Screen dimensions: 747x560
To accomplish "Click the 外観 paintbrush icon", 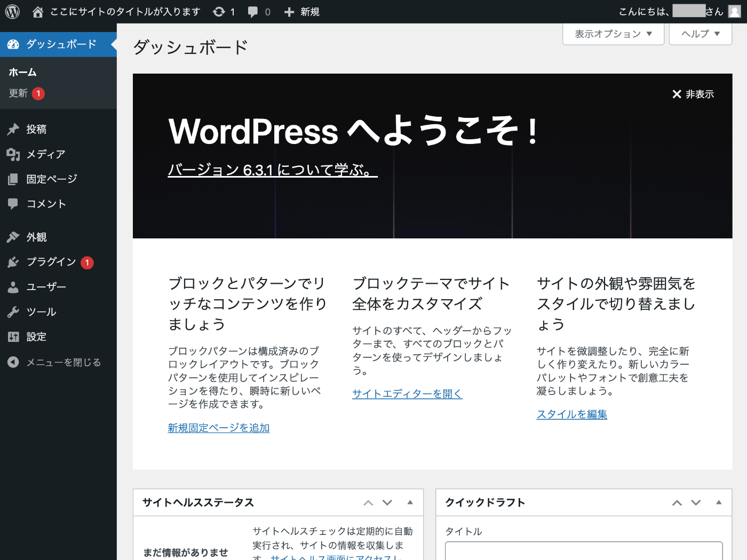I will point(13,237).
